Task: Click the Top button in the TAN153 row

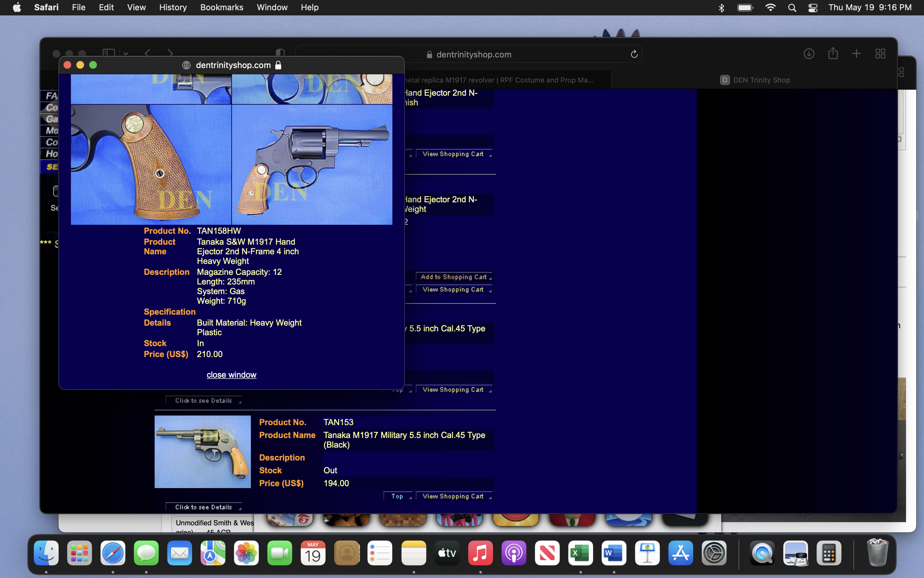Action: click(397, 496)
